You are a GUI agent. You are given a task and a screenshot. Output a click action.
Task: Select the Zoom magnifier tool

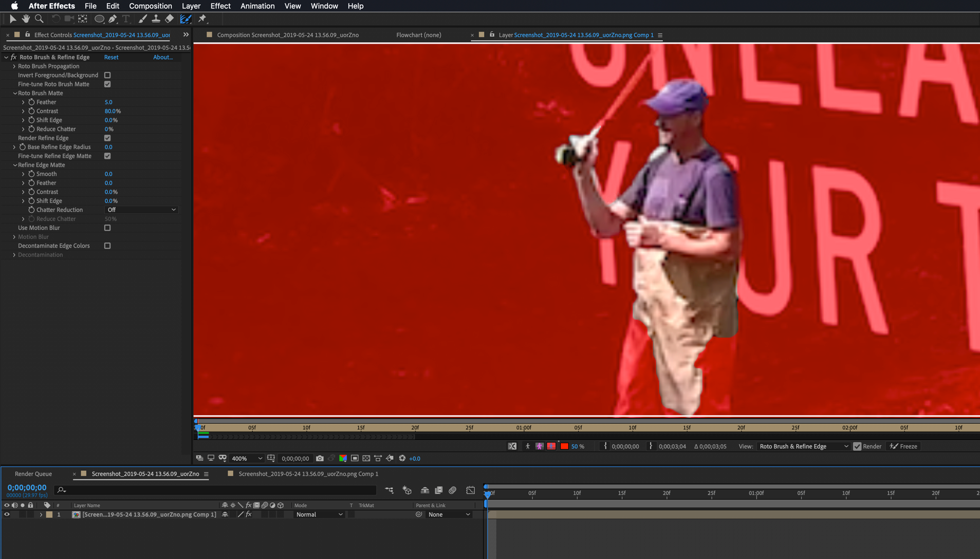click(39, 18)
